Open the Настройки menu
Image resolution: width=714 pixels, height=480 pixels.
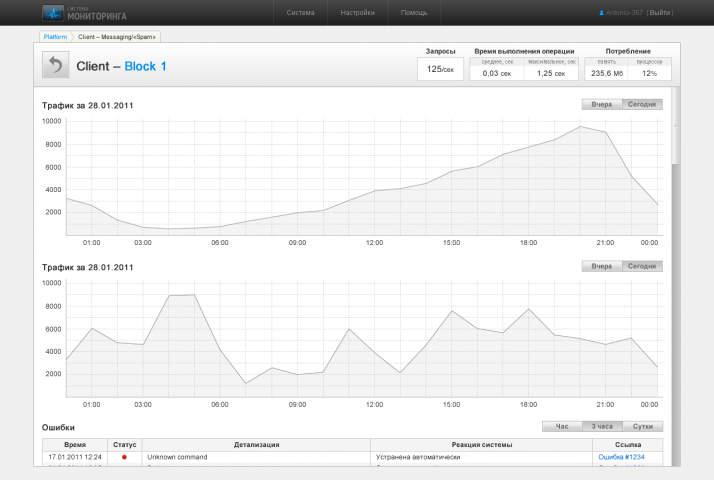357,13
